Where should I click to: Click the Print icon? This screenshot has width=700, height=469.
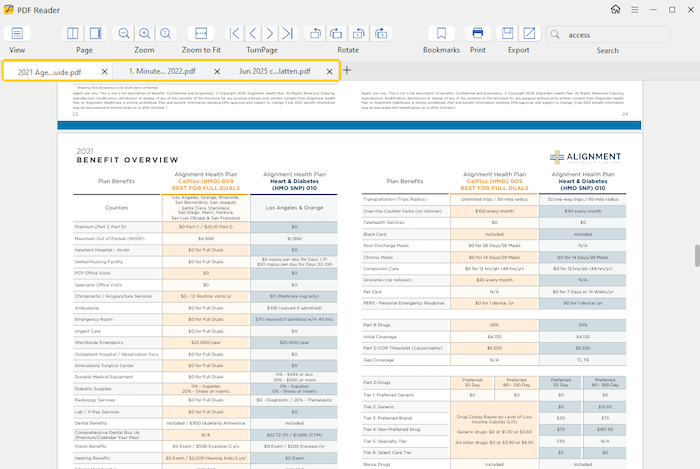pos(478,33)
